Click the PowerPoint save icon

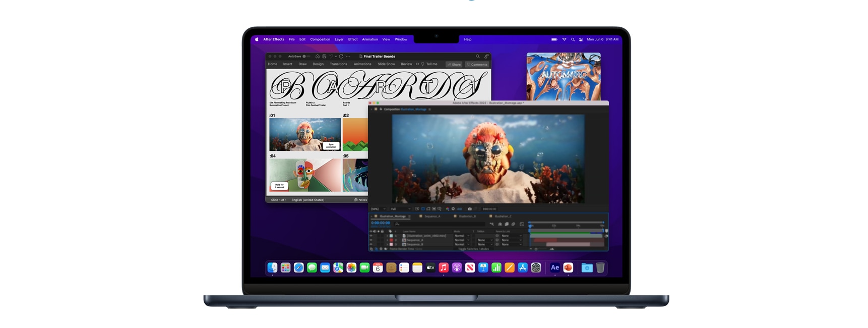click(x=324, y=57)
